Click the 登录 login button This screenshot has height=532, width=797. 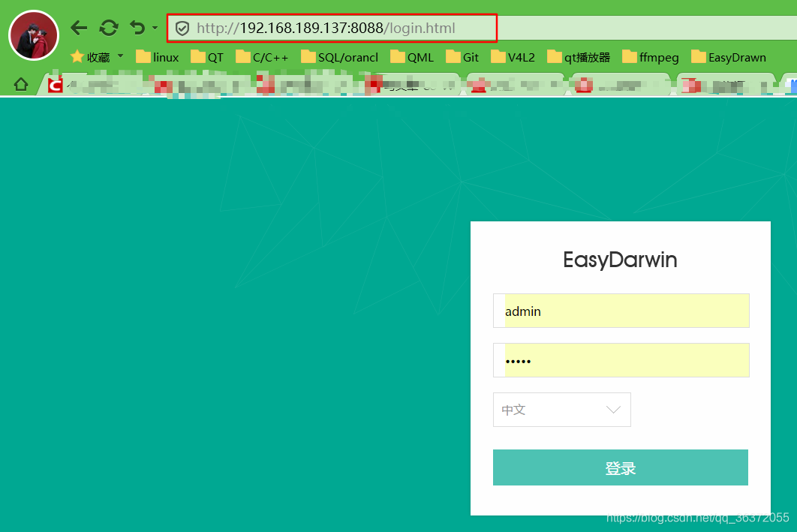pyautogui.click(x=620, y=467)
